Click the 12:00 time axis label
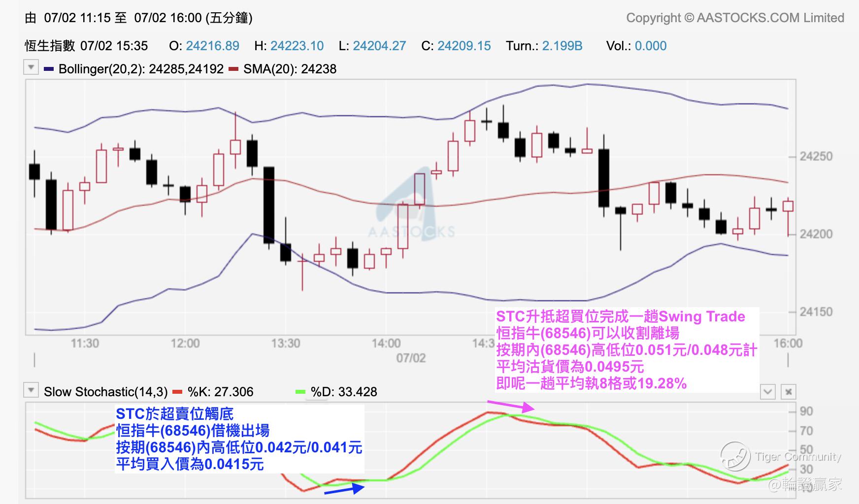This screenshot has height=504, width=859. (x=185, y=343)
